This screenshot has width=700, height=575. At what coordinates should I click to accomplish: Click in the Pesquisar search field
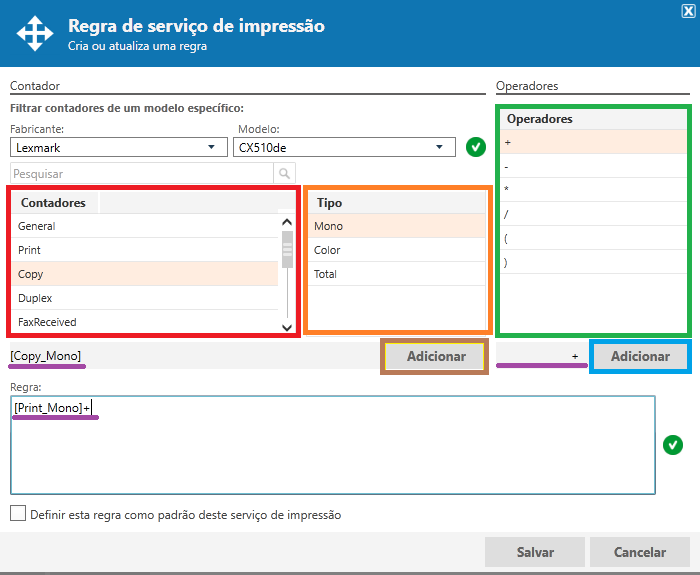coord(140,173)
